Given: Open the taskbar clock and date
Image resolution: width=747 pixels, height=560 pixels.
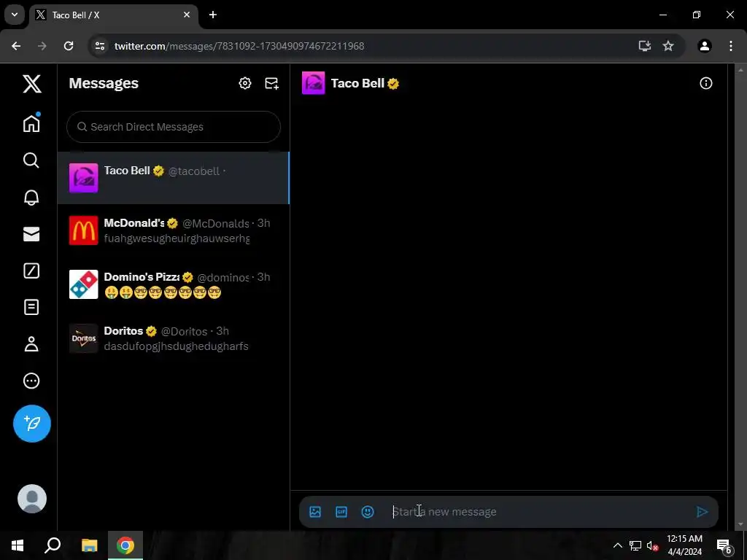Looking at the screenshot, I should point(684,545).
